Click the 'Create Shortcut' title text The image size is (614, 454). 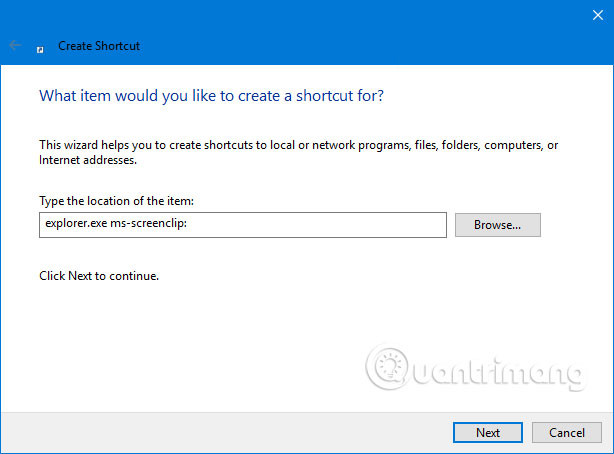(x=99, y=46)
